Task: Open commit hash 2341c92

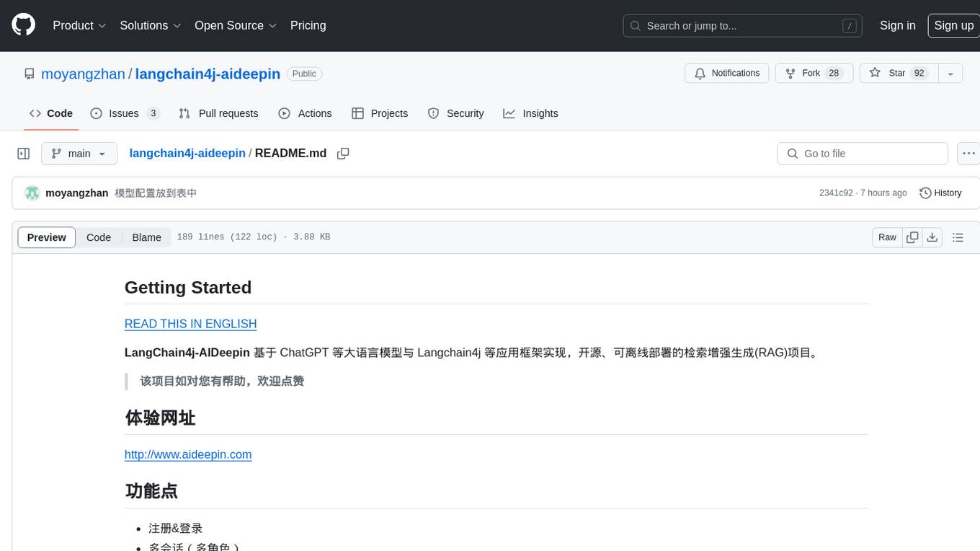Action: click(836, 193)
